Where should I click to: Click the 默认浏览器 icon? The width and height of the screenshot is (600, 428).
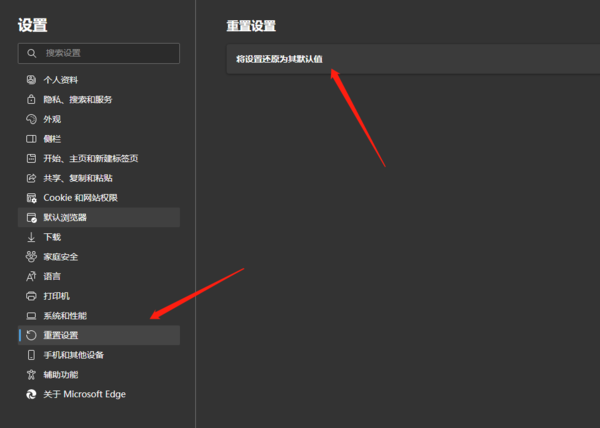click(x=31, y=217)
